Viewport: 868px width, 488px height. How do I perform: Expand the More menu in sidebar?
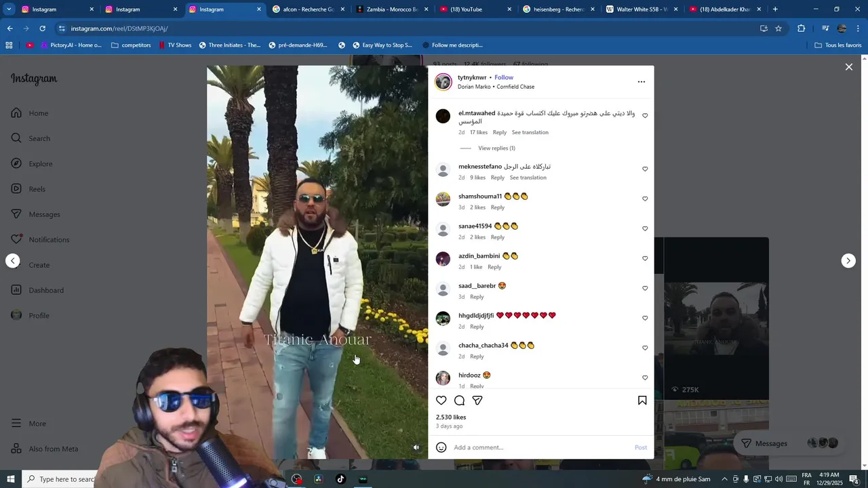[x=28, y=424]
